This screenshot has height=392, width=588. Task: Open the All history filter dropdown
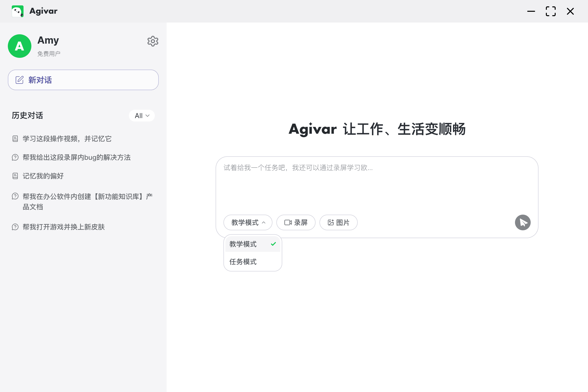tap(142, 116)
